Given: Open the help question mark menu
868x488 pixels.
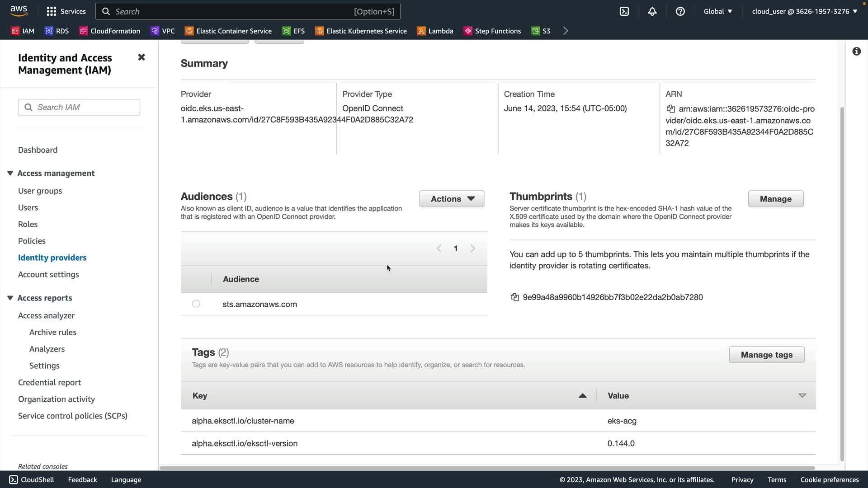Looking at the screenshot, I should pyautogui.click(x=680, y=11).
